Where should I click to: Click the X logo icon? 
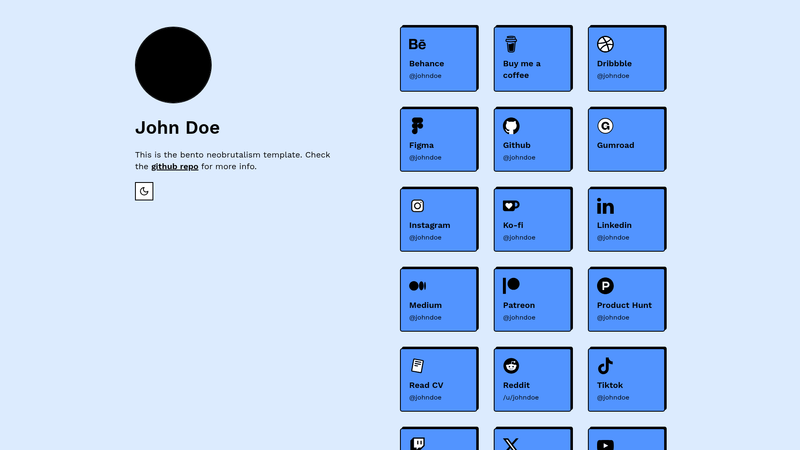511,444
